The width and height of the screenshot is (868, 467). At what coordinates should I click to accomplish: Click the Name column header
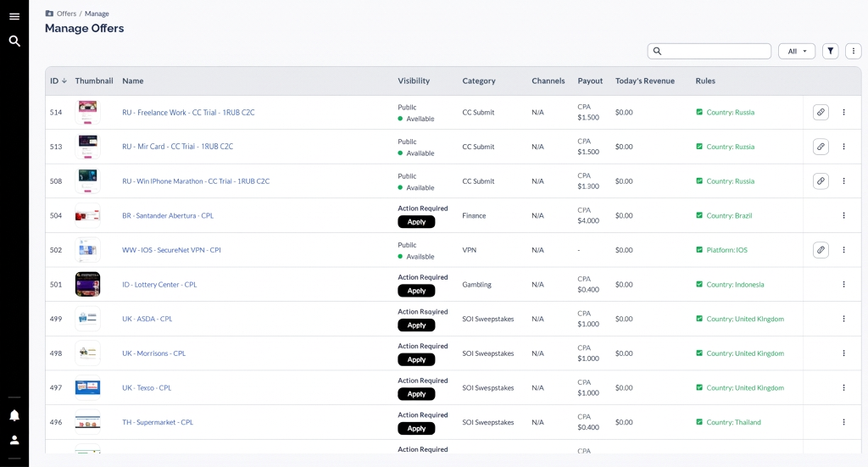[133, 81]
